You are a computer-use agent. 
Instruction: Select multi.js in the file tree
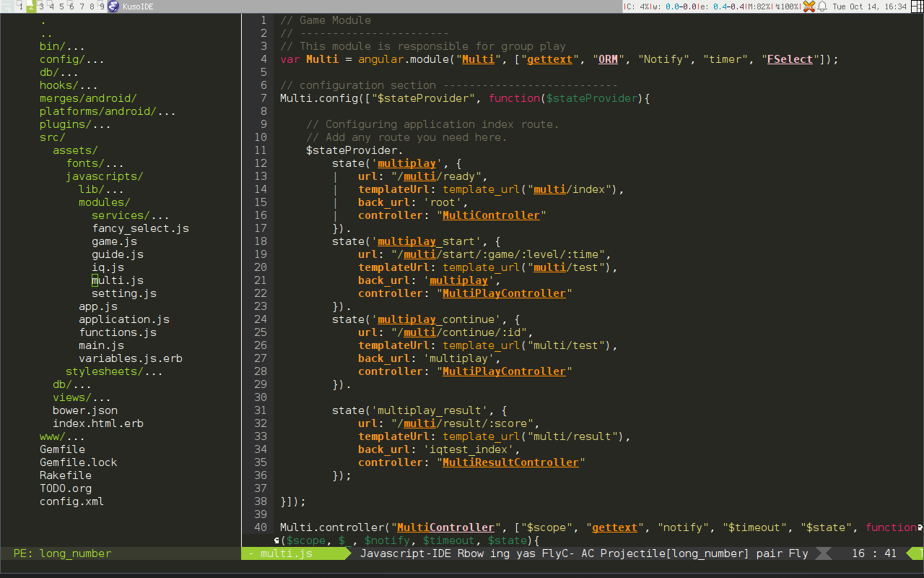(x=118, y=280)
